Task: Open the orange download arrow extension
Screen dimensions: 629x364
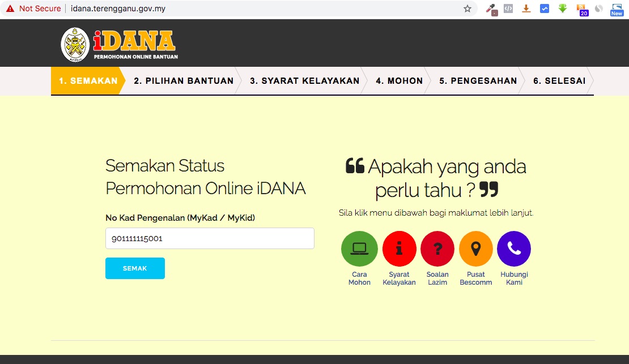Action: tap(526, 8)
